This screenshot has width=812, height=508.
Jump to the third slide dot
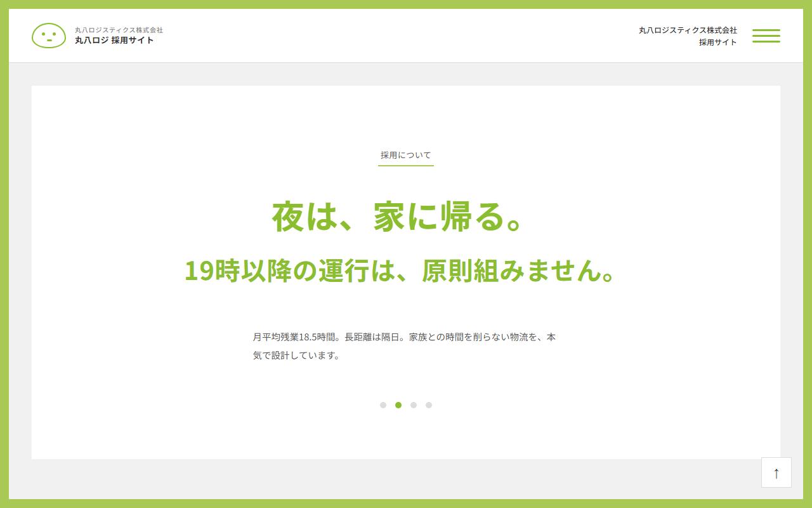tap(414, 405)
